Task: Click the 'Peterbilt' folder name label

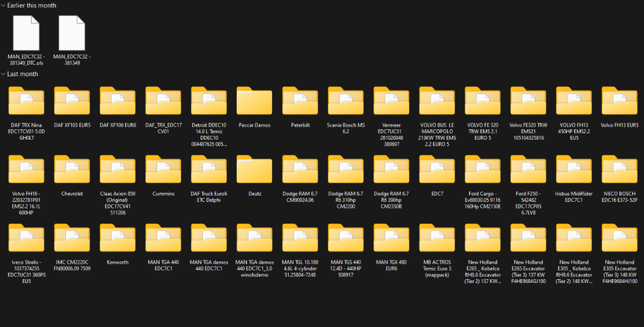Action: 300,125
